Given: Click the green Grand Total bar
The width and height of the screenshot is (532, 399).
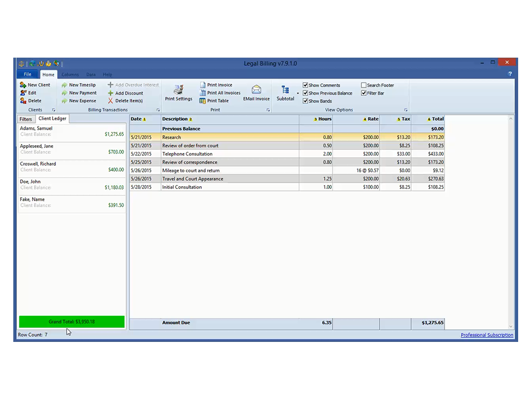Looking at the screenshot, I should 71,322.
